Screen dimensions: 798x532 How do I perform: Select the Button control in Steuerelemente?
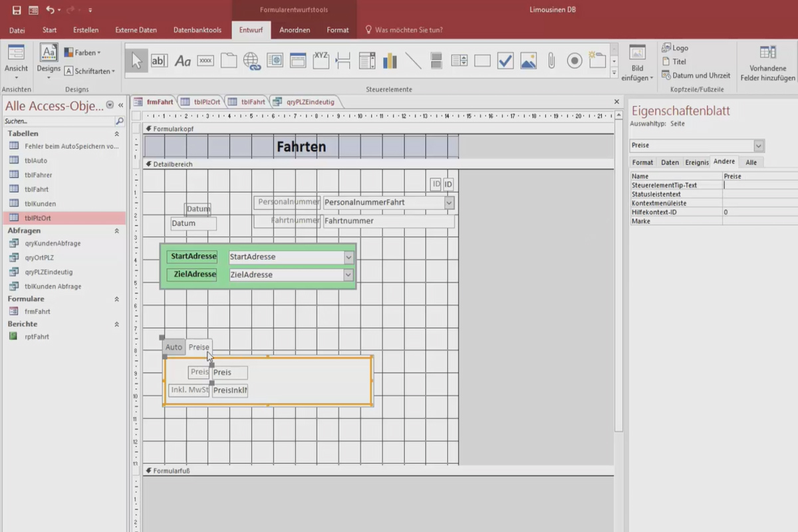(206, 61)
